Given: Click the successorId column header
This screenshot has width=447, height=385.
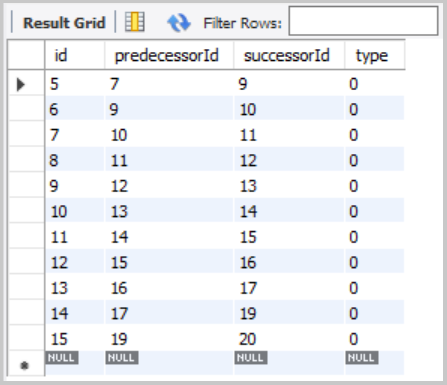Looking at the screenshot, I should tap(289, 55).
